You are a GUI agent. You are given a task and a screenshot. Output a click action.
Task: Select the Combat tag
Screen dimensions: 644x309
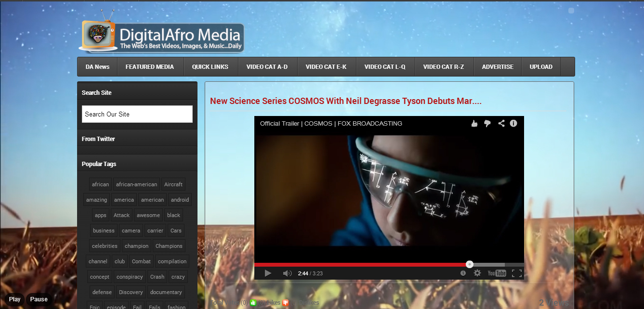point(141,261)
